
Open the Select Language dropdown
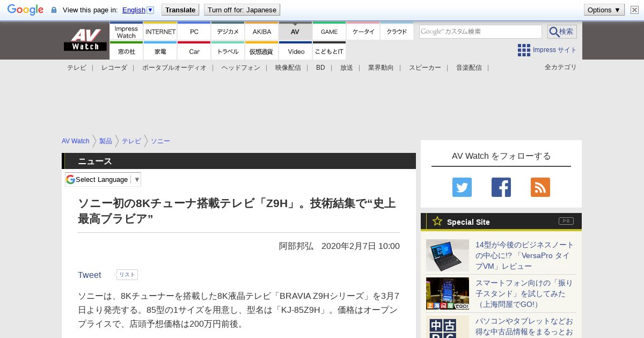(103, 179)
